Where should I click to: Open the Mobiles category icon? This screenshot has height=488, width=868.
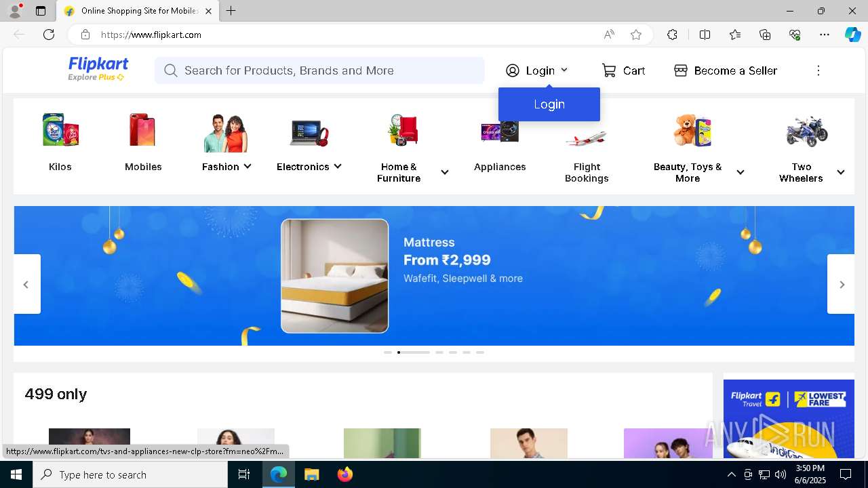tap(142, 129)
